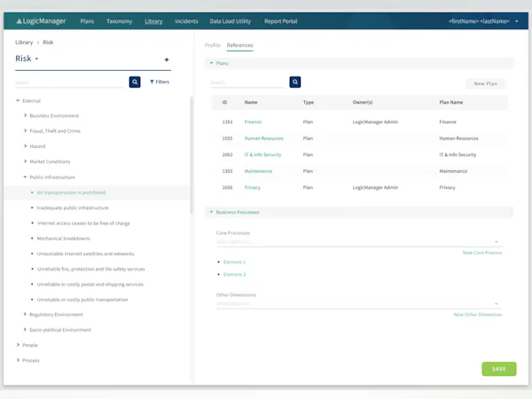Image resolution: width=532 pixels, height=399 pixels.
Task: Run the plans search magnifier button
Action: coord(295,82)
